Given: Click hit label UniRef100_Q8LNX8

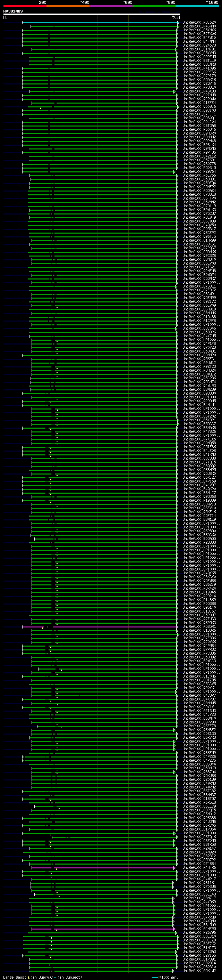Looking at the screenshot, I should (x=199, y=64).
